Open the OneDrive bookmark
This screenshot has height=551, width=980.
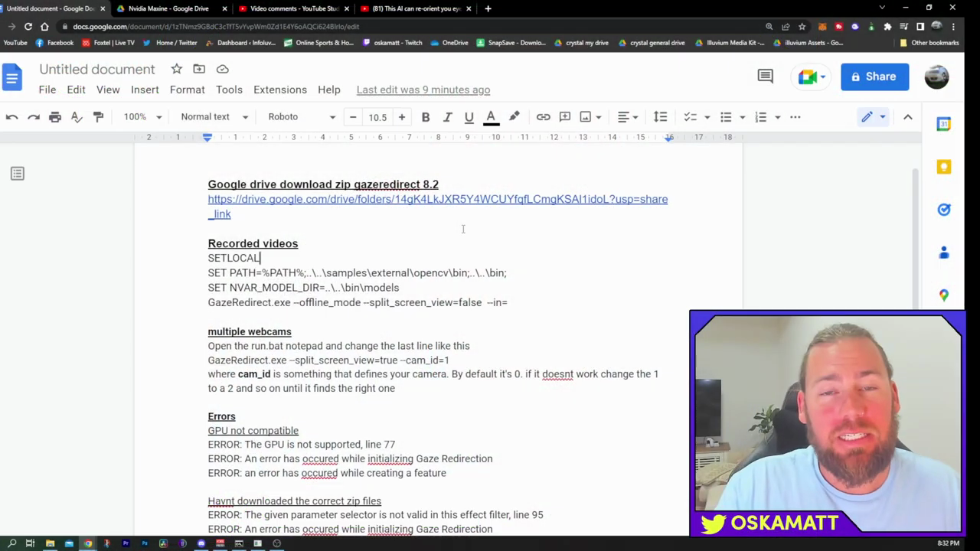coord(449,43)
